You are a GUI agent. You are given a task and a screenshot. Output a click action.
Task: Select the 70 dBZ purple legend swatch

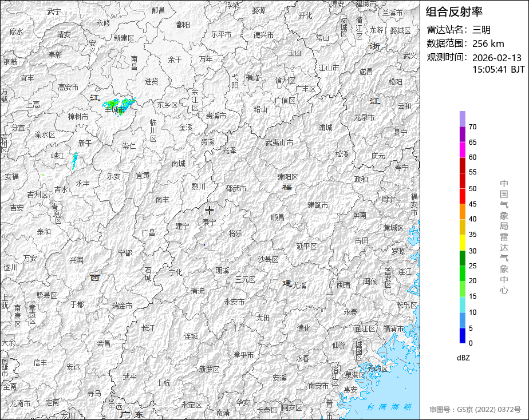pyautogui.click(x=462, y=118)
